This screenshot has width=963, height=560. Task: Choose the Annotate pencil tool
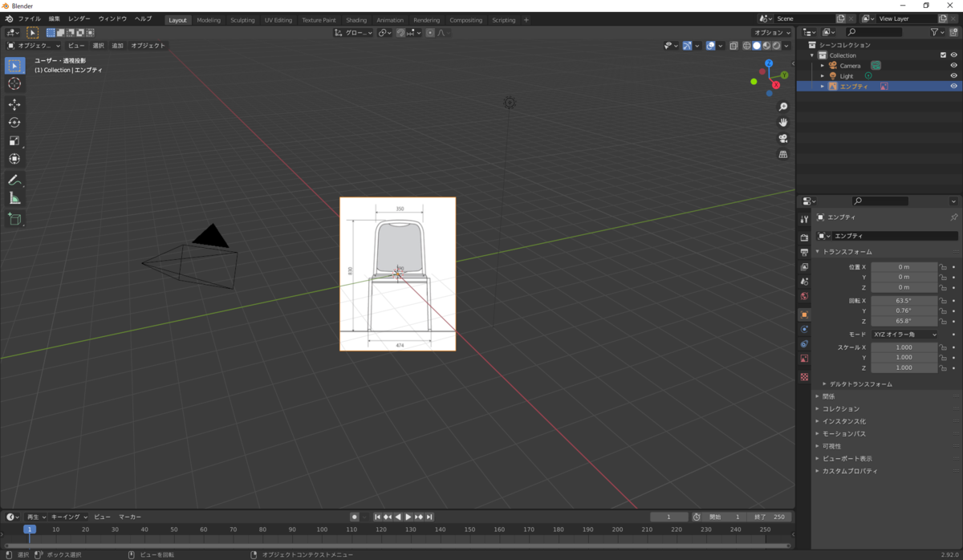pyautogui.click(x=14, y=180)
